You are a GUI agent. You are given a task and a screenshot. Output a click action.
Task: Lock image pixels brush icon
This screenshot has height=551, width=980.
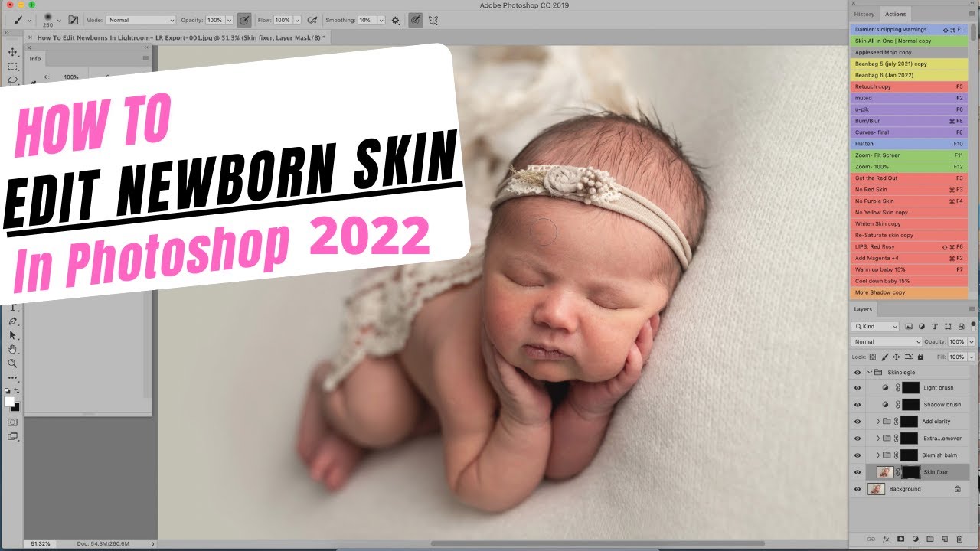click(x=884, y=357)
